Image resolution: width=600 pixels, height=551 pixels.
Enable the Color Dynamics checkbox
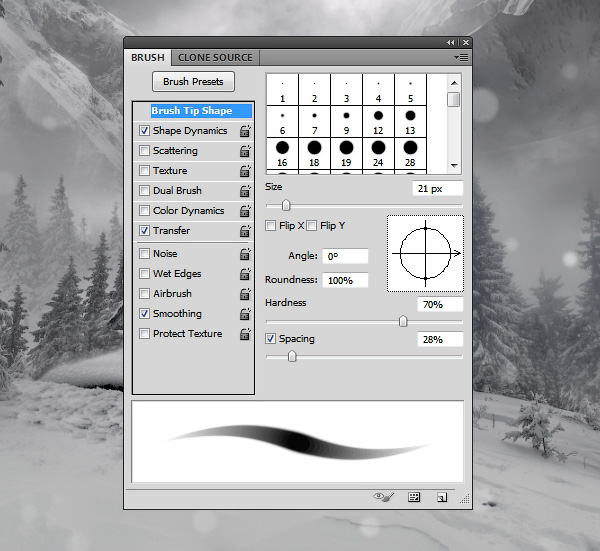click(x=144, y=210)
